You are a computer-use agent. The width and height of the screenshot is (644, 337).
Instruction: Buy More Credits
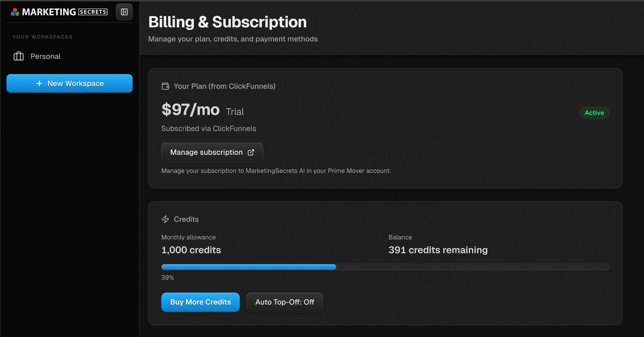coord(200,302)
